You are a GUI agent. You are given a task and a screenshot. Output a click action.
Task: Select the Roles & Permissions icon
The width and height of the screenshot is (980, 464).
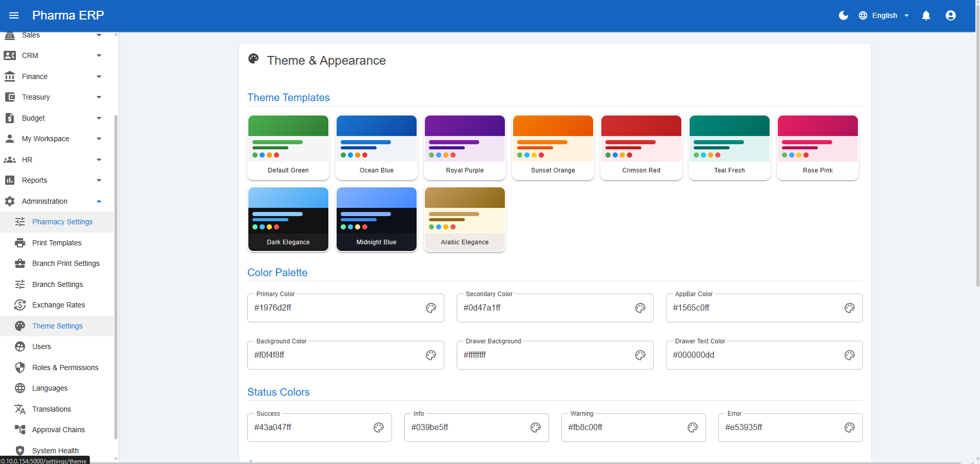click(x=19, y=367)
